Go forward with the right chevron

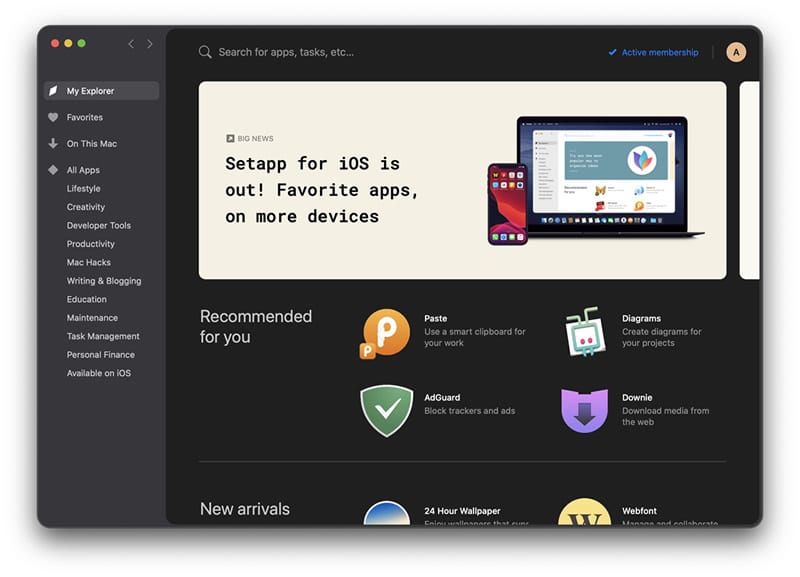(149, 44)
